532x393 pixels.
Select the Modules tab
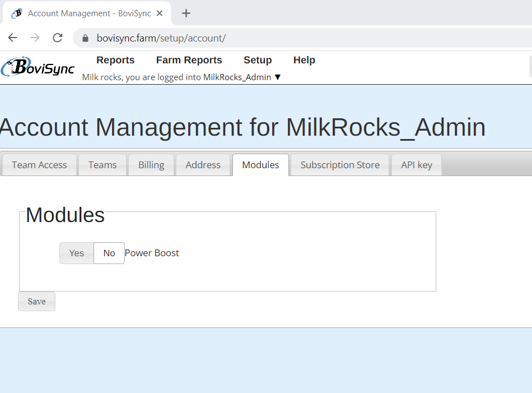[x=260, y=165]
